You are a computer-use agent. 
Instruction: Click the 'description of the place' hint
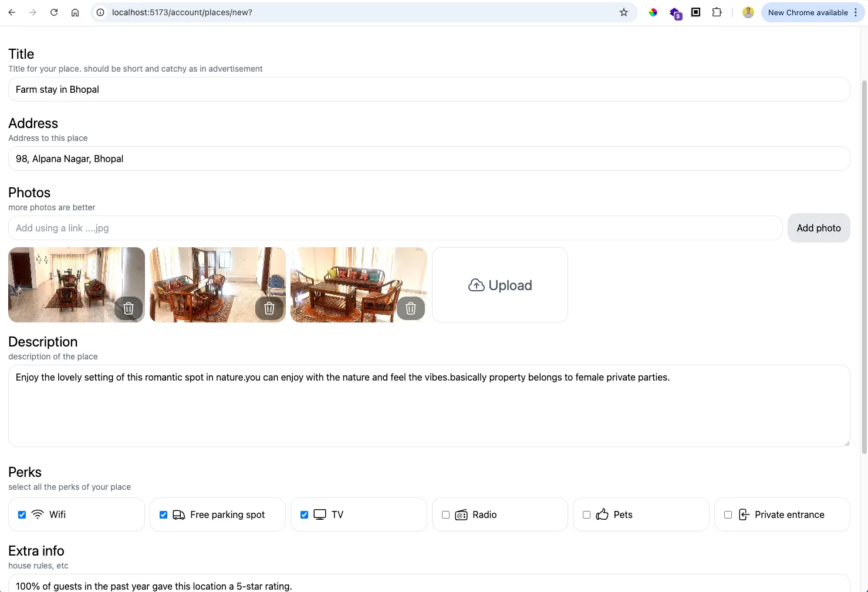[x=53, y=356]
